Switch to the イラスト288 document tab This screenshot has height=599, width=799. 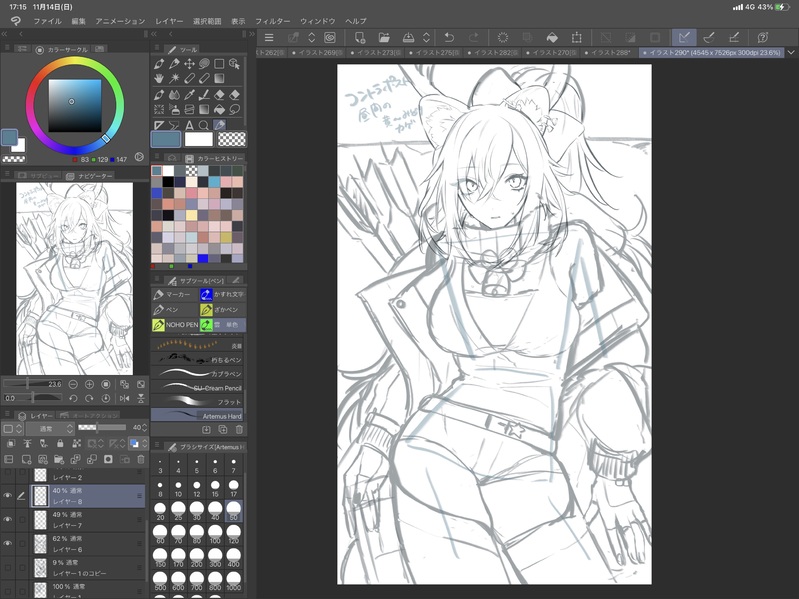608,52
